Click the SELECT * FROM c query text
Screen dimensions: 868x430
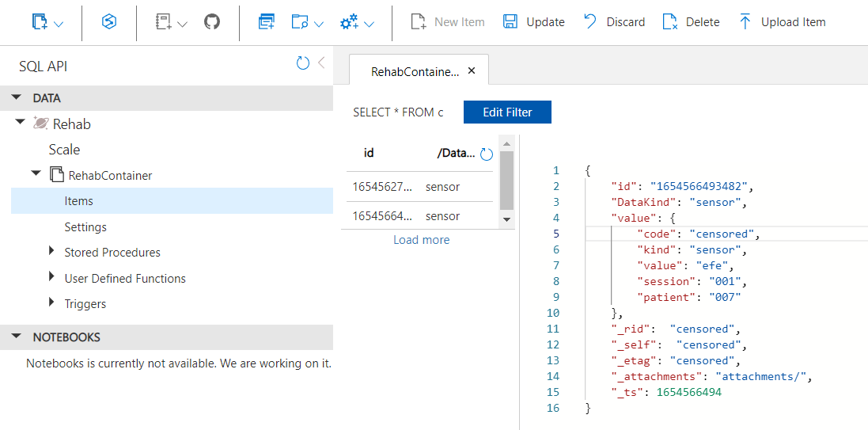[398, 112]
